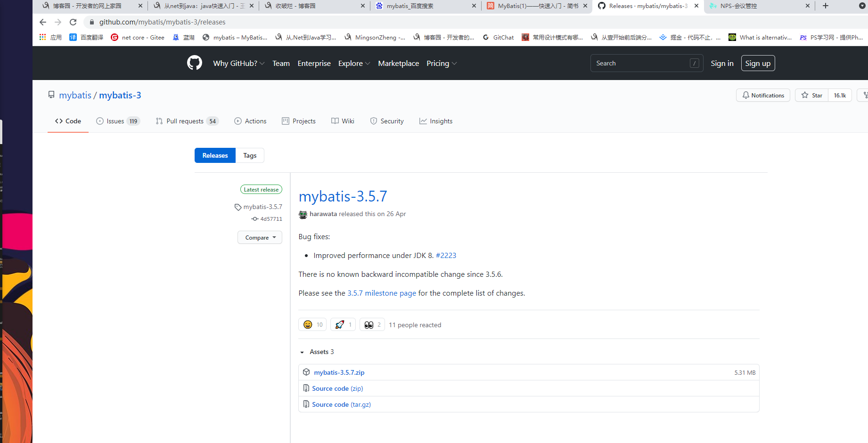
Task: Open the Security tab
Action: click(387, 121)
